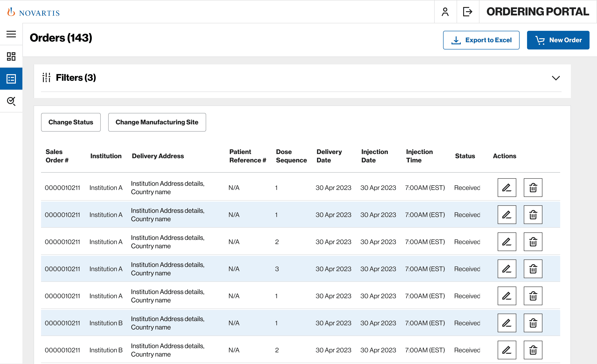Open the hamburger menu icon

click(x=11, y=34)
